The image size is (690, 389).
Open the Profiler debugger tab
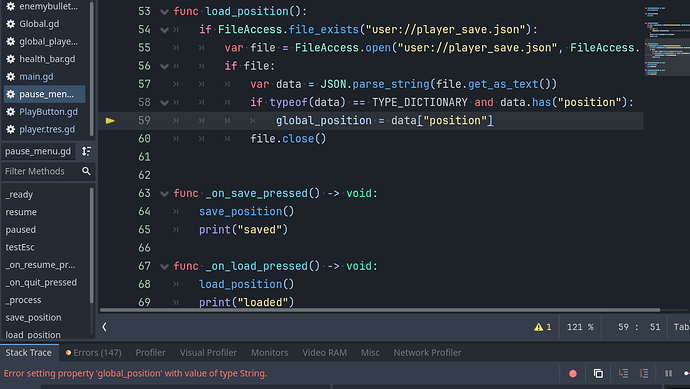150,352
